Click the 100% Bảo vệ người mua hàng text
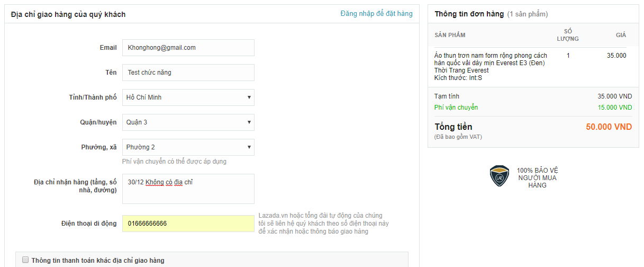This screenshot has width=644, height=267. click(x=537, y=178)
